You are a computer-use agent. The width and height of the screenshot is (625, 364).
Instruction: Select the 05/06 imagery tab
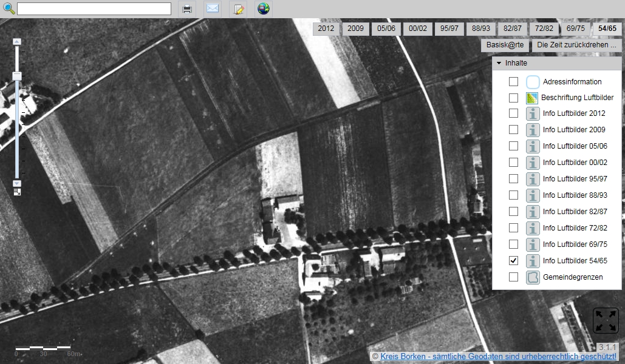pos(386,29)
